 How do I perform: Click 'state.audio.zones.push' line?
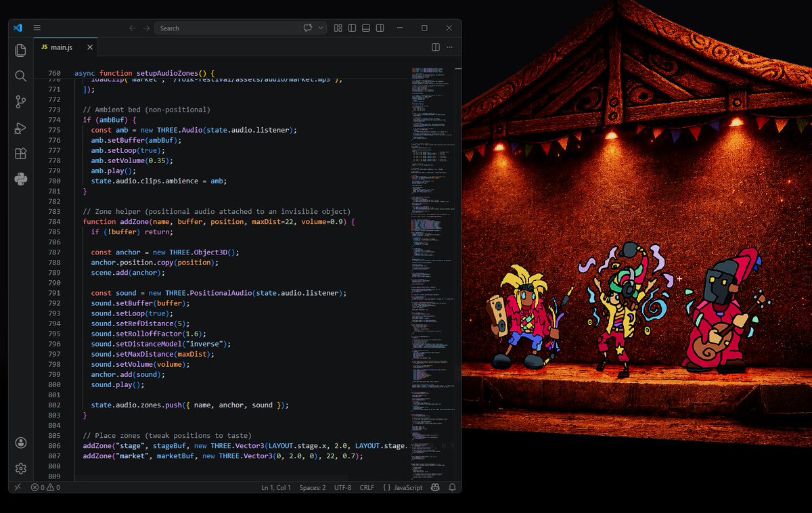point(190,405)
